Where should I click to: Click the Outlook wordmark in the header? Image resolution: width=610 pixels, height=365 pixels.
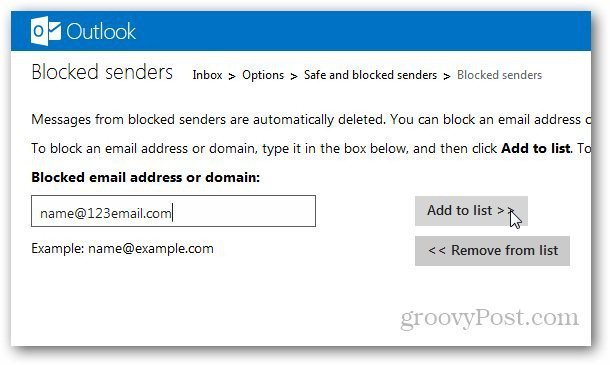[101, 32]
